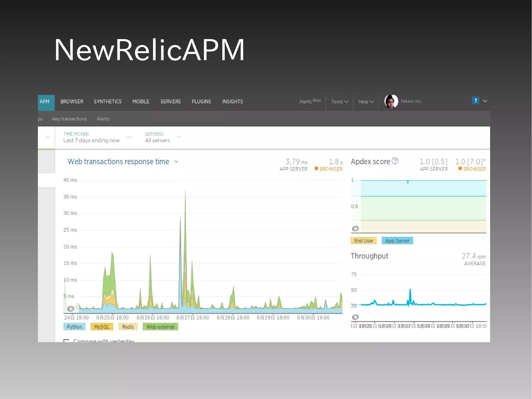Switch to the SYNTHETICS tab
The width and height of the screenshot is (532, 399).
[108, 102]
